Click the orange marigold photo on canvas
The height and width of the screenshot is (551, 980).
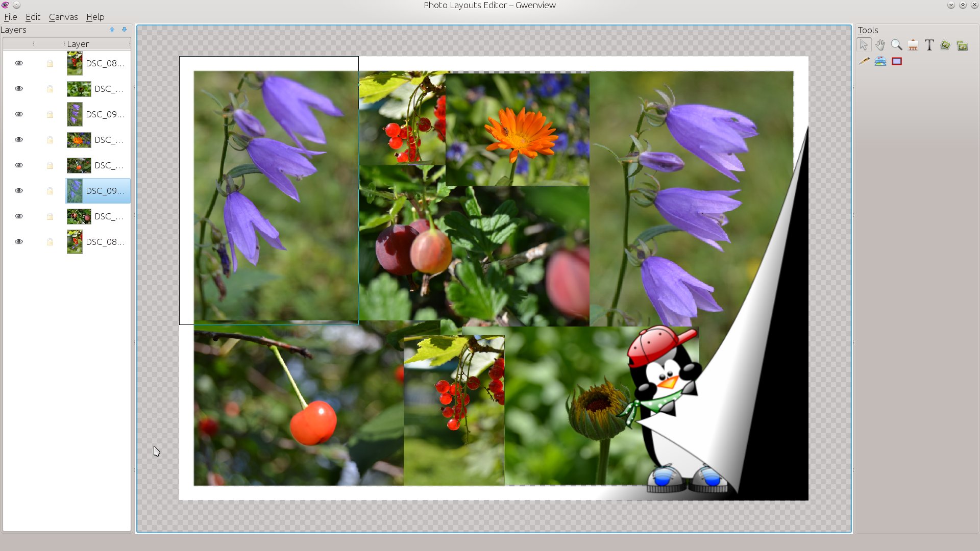coord(517,130)
